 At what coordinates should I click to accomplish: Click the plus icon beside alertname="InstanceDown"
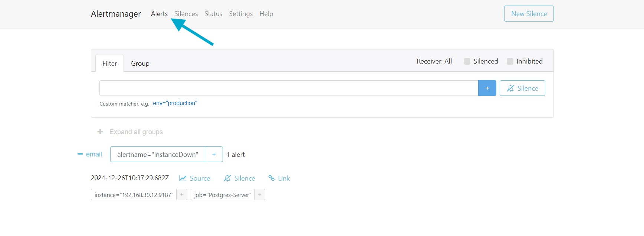point(214,154)
